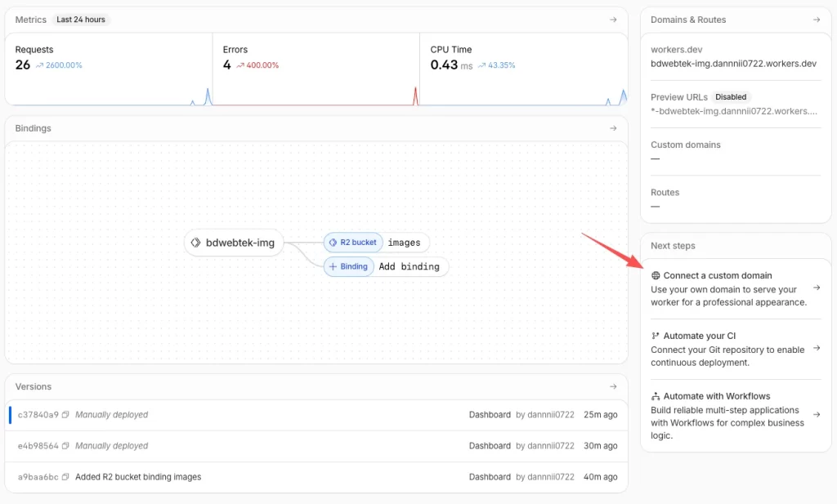The image size is (837, 504).
Task: Click the worker icon beside bdwebtek-img node
Action: coord(196,243)
